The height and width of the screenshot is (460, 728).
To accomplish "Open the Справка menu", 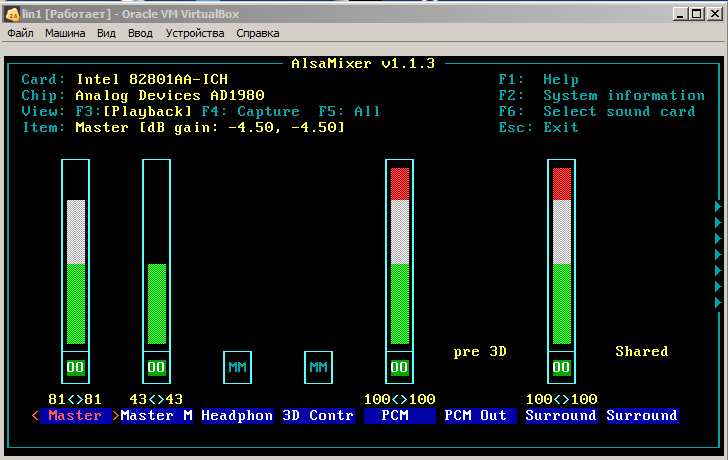I will pos(258,33).
